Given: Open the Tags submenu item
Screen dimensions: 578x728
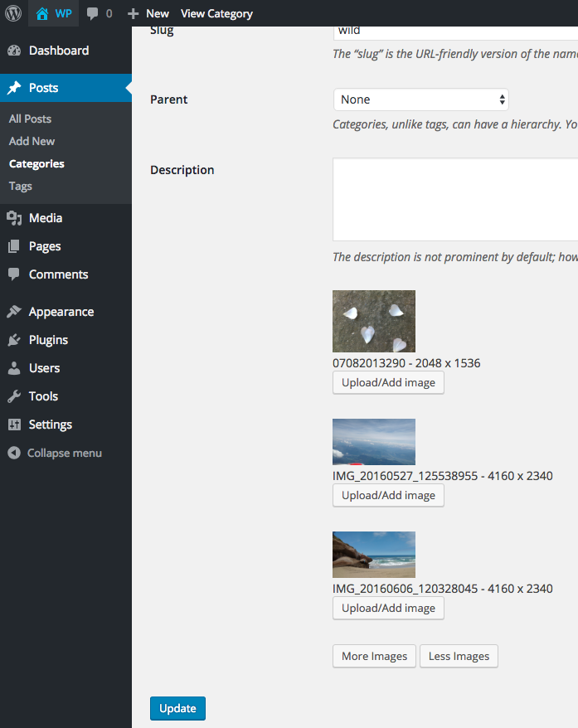Looking at the screenshot, I should click(21, 187).
